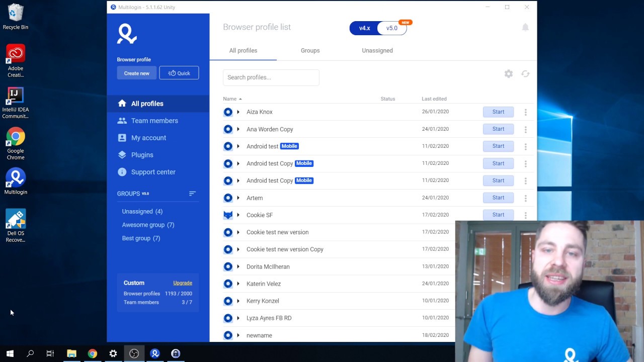Image resolution: width=644 pixels, height=362 pixels.
Task: Open more options for Aiza Knox
Action: coord(526,112)
